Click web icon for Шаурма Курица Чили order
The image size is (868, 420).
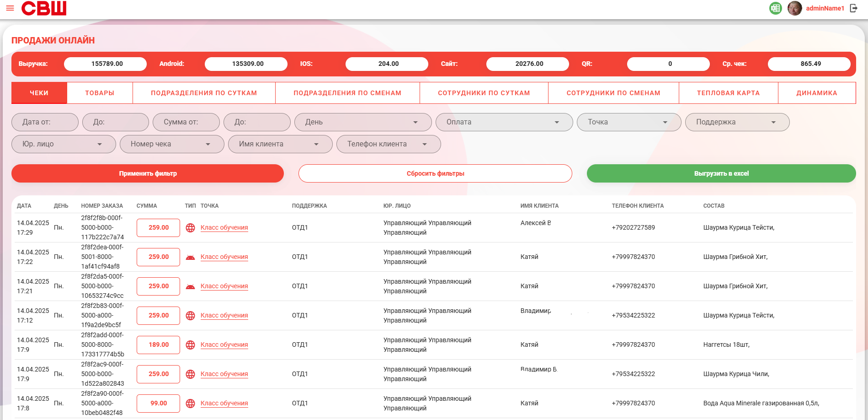click(191, 374)
